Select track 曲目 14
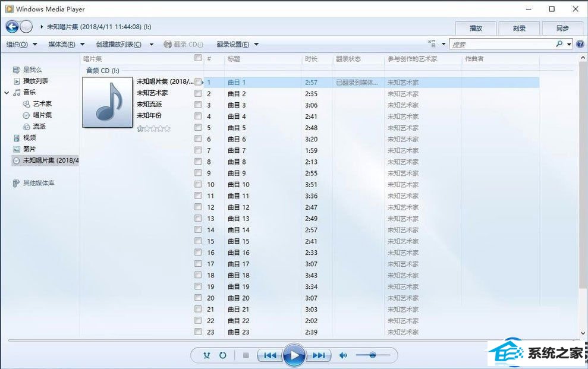This screenshot has width=588, height=369. [238, 229]
